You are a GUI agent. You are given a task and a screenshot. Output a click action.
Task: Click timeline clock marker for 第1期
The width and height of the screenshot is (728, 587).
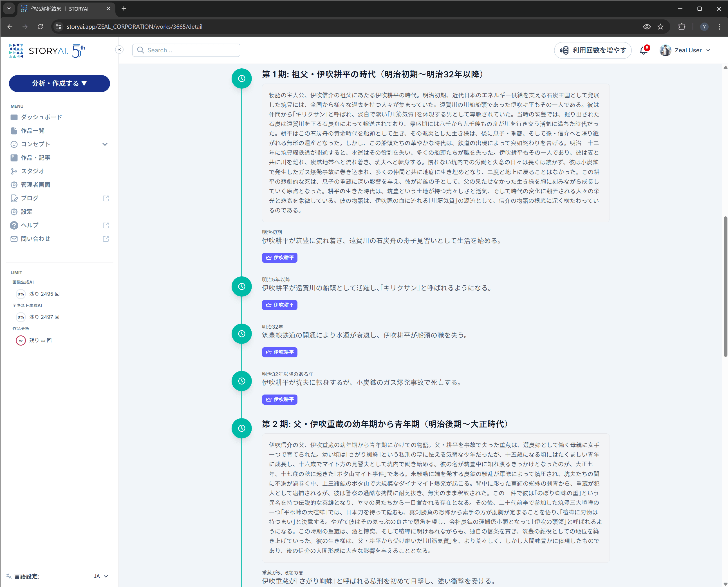pyautogui.click(x=242, y=79)
